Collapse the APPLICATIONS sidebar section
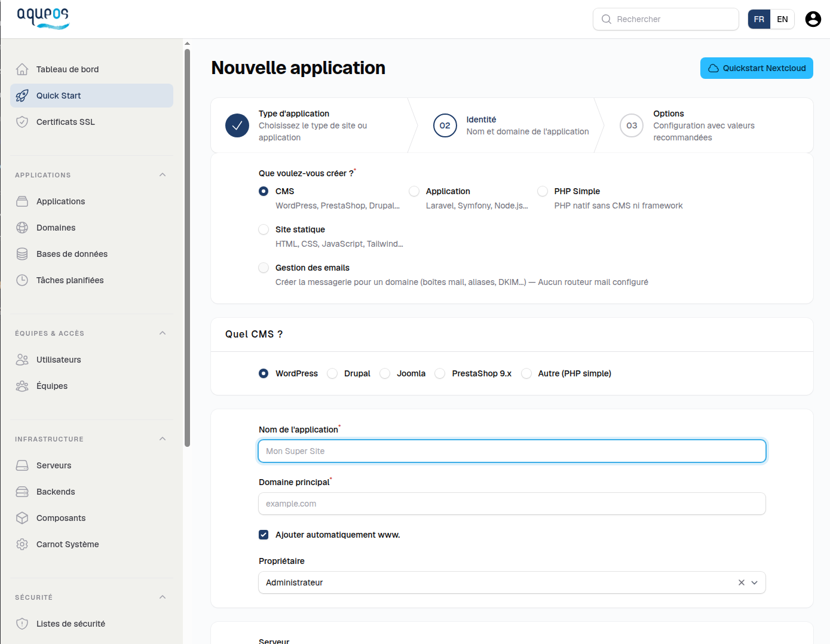The width and height of the screenshot is (830, 644). 163,175
